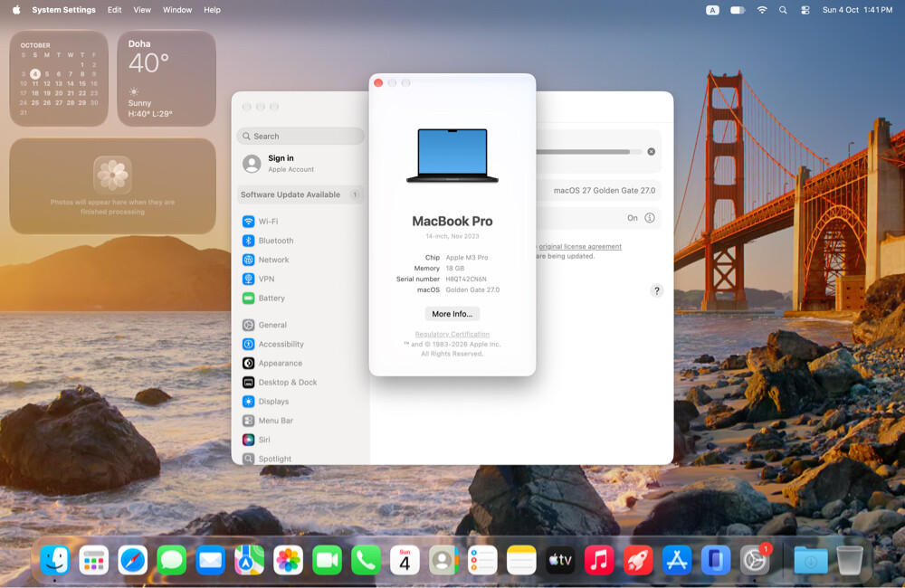Launch Finder from the Dock
Image resolution: width=905 pixels, height=588 pixels.
[x=55, y=560]
